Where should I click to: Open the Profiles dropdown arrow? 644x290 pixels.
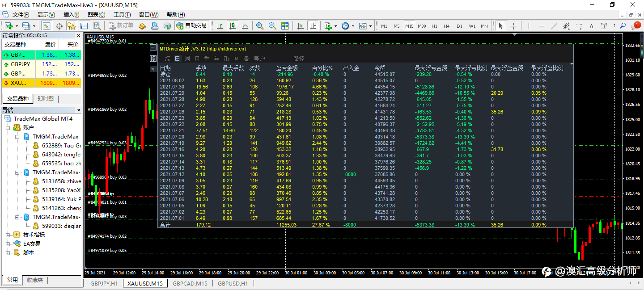34,26
